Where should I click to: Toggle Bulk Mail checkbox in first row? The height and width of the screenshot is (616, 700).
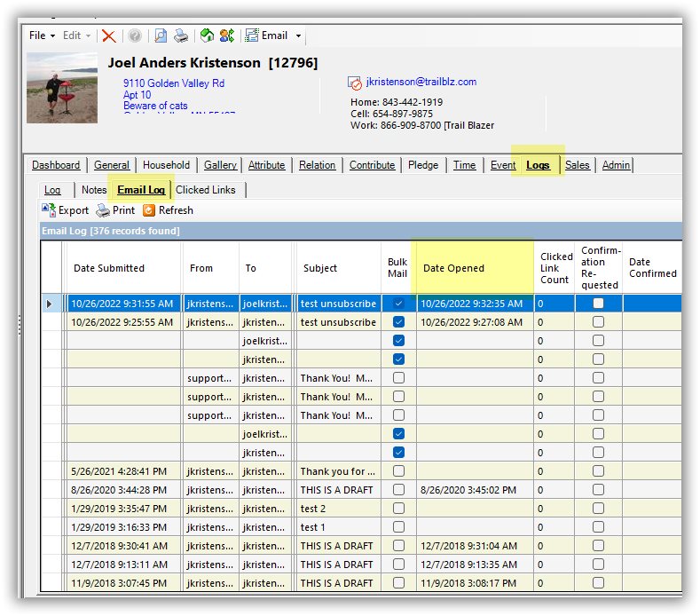398,304
